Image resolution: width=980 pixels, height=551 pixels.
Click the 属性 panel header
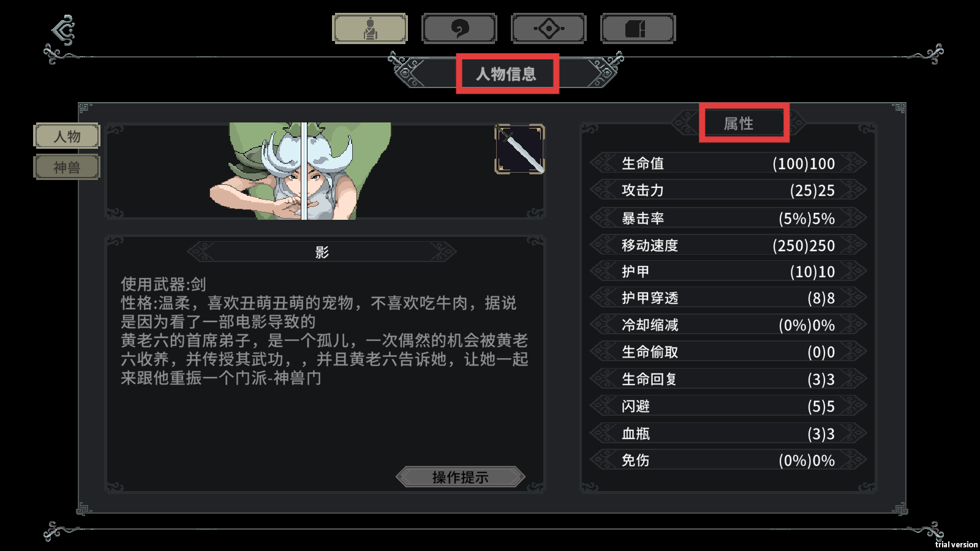739,123
